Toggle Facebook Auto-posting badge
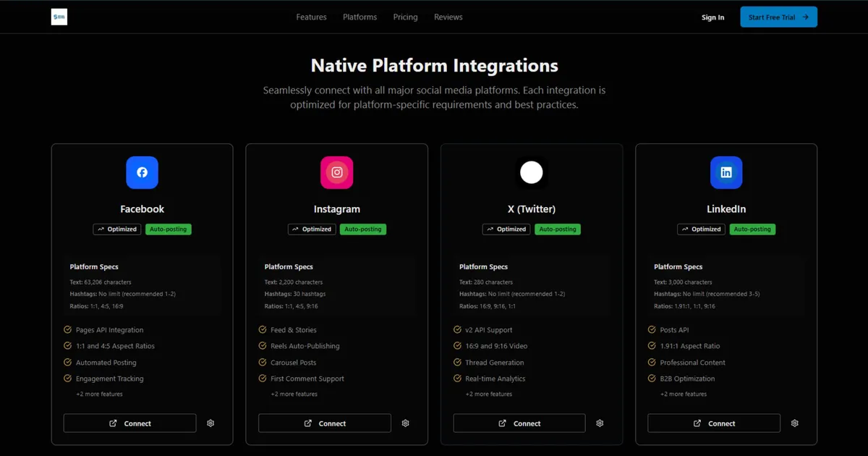The width and height of the screenshot is (868, 456). click(x=168, y=229)
